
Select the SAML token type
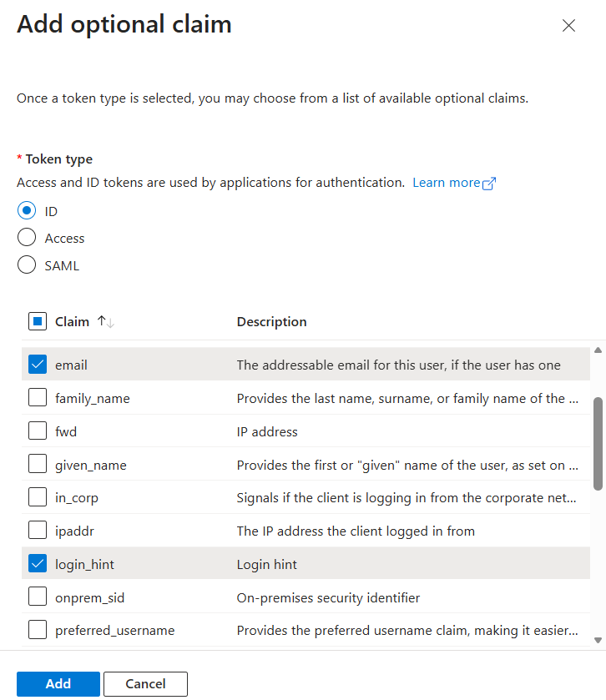[x=27, y=265]
